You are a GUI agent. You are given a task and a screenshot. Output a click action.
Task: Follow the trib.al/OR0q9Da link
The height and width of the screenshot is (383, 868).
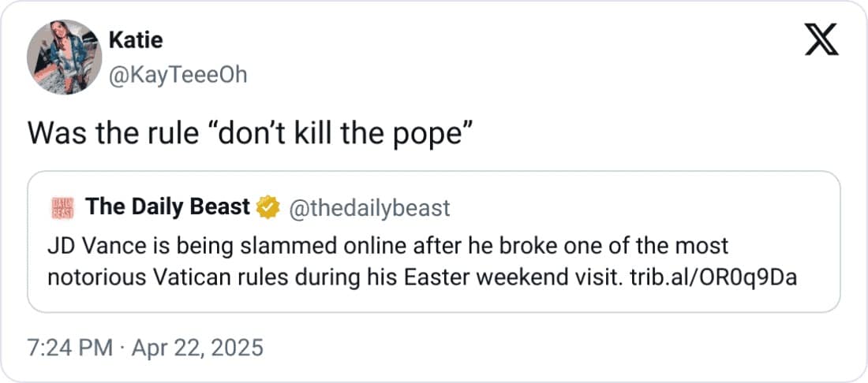pyautogui.click(x=712, y=276)
